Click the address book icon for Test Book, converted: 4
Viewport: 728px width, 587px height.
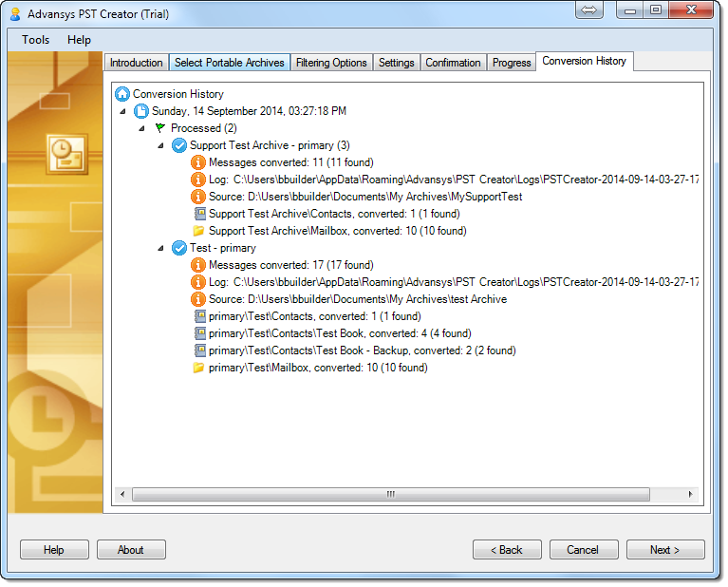pyautogui.click(x=199, y=333)
